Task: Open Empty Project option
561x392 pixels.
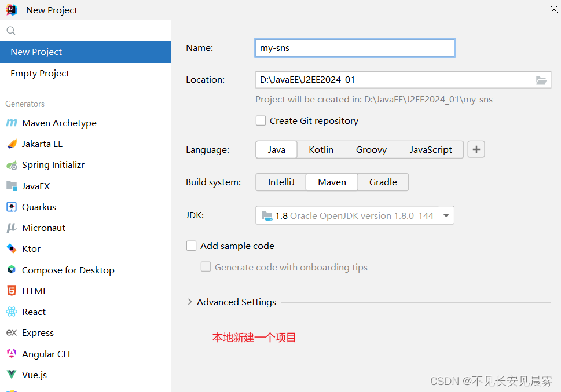Action: point(86,73)
